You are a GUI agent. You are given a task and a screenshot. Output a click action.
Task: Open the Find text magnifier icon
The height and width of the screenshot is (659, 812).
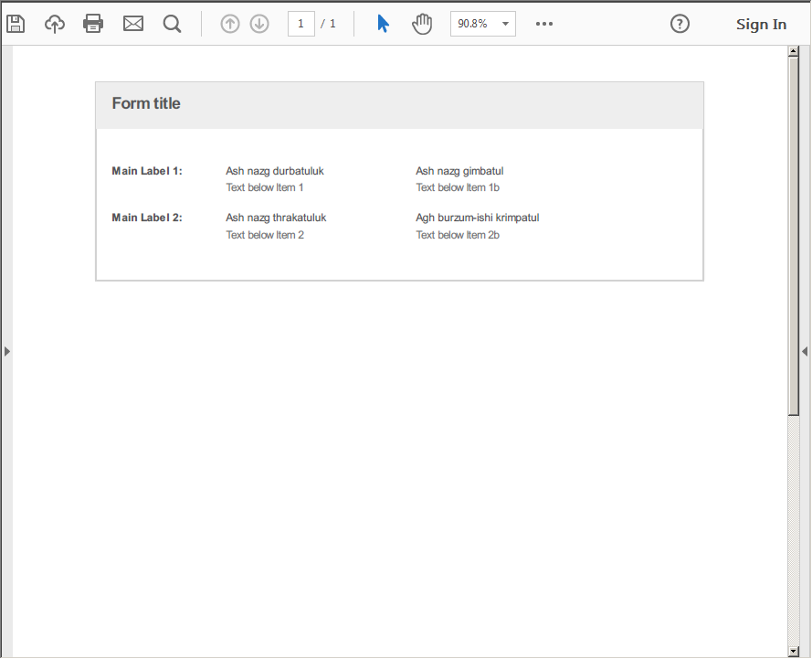[x=172, y=24]
